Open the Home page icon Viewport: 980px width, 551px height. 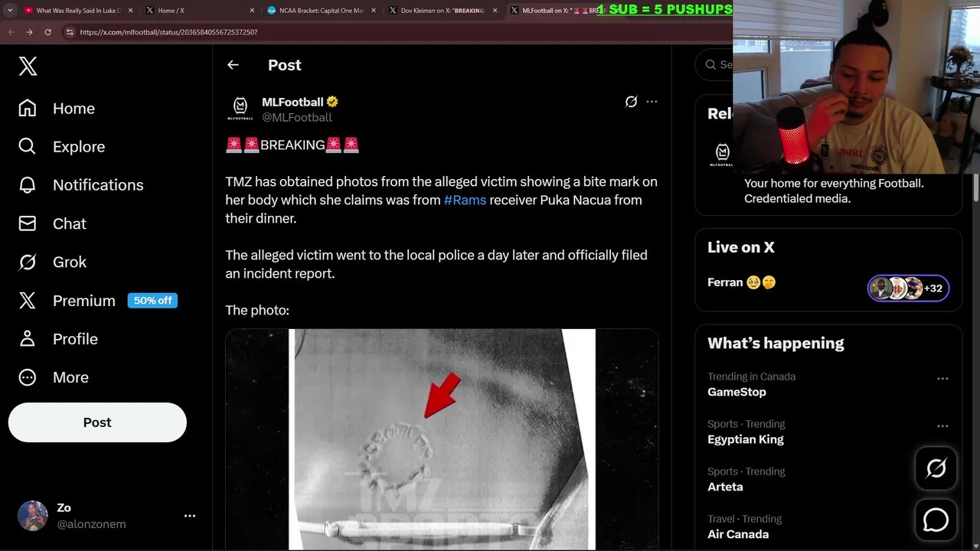(x=28, y=109)
